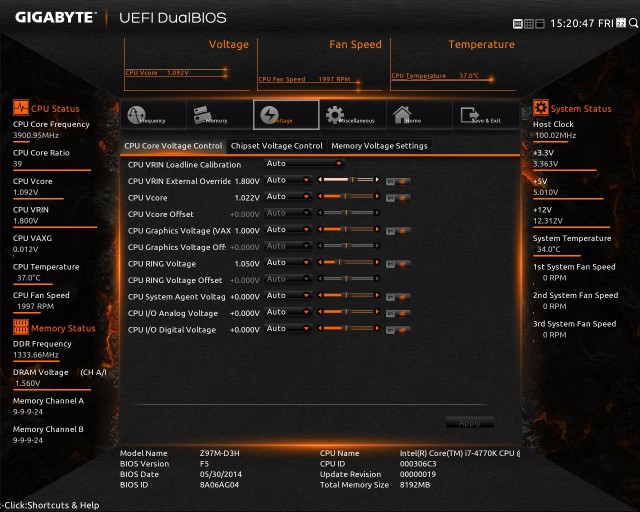The height and width of the screenshot is (512, 640).
Task: Open CPU System Agent Voltage Auto dropdown
Action: coord(287,295)
